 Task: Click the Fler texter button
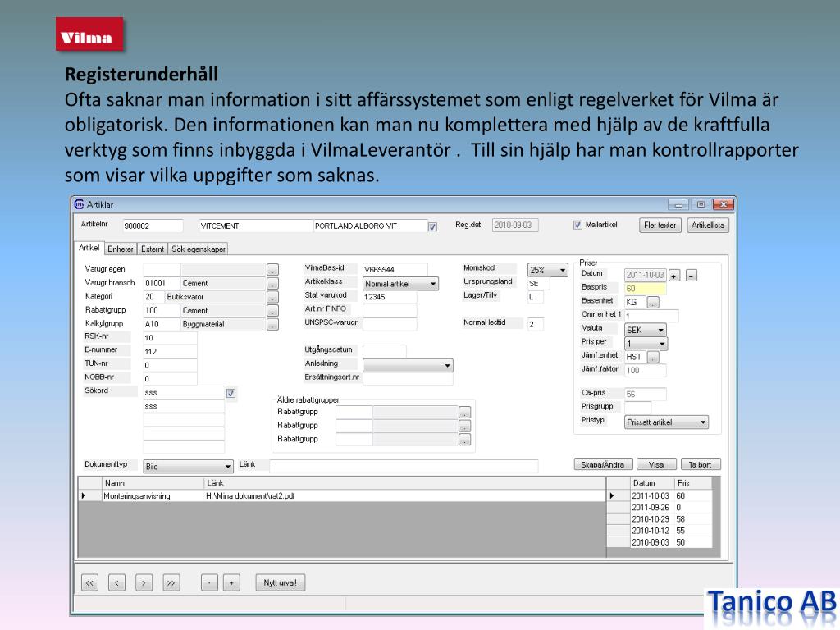(660, 225)
